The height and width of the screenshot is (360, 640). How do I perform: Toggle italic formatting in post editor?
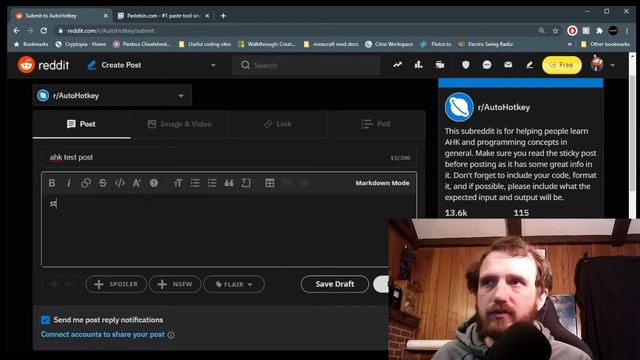click(x=69, y=183)
